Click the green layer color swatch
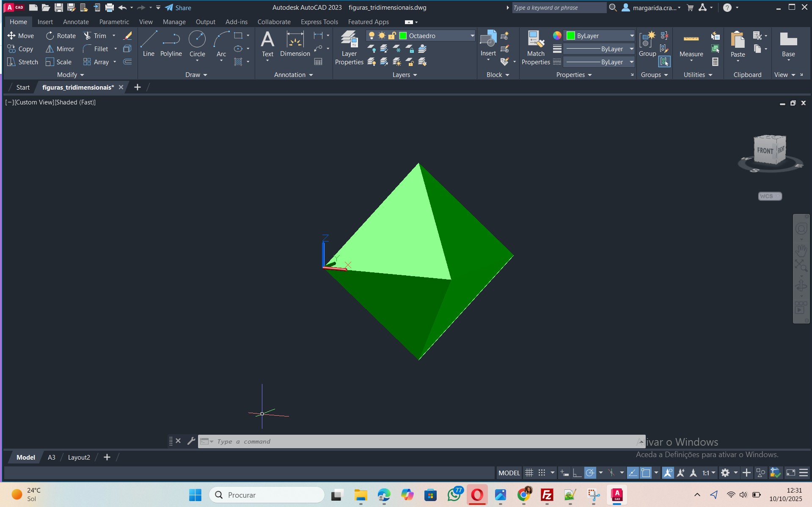The image size is (812, 507). (403, 36)
